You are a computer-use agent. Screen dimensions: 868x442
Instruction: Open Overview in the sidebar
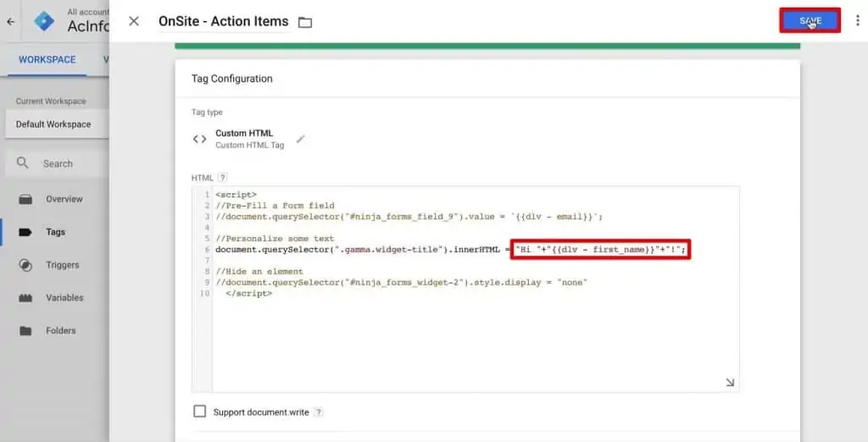[64, 199]
